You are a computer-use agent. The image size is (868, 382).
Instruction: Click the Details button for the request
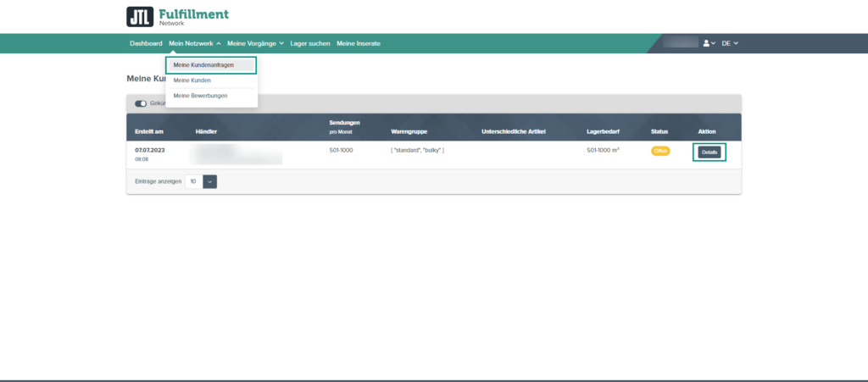coord(709,152)
